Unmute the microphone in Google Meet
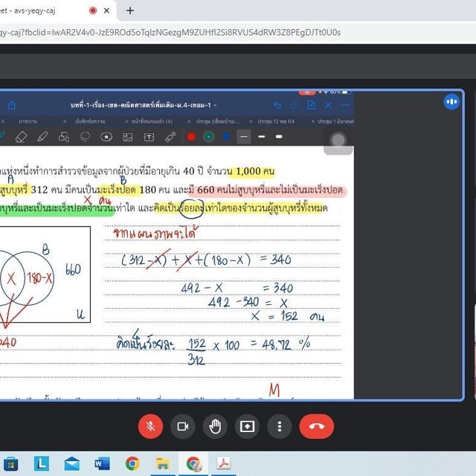 tap(151, 426)
